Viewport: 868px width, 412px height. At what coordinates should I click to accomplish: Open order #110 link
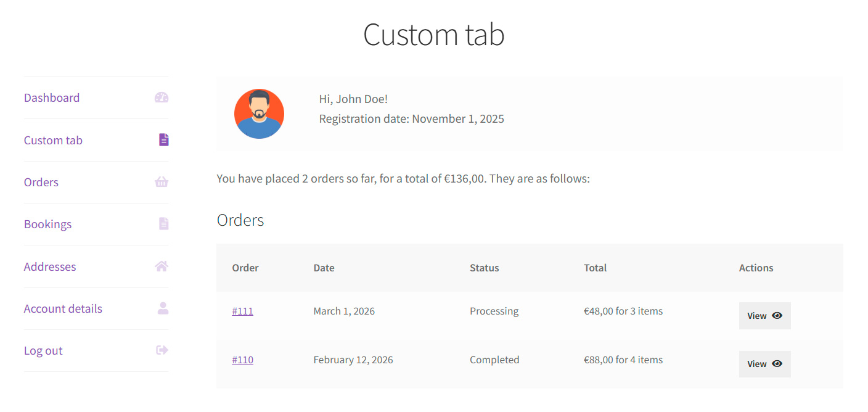click(242, 360)
